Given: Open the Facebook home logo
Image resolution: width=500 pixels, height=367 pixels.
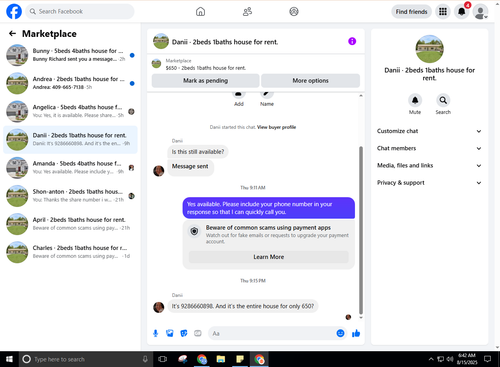Looking at the screenshot, I should point(14,11).
